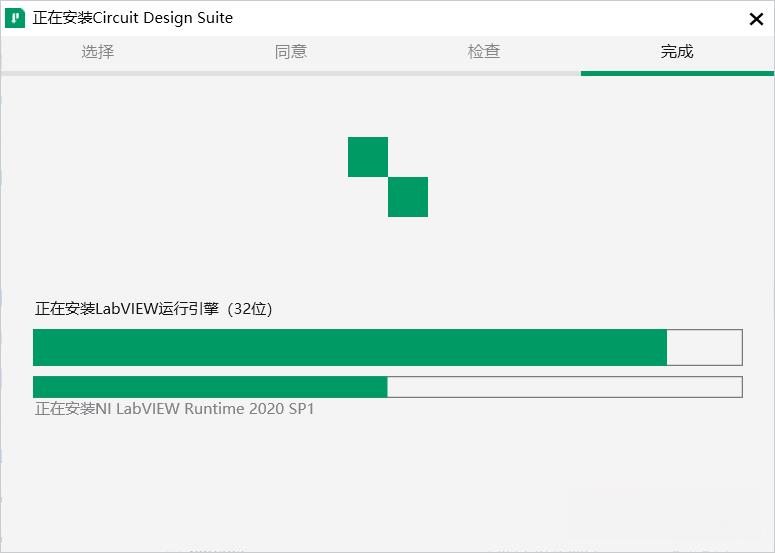Viewport: 775px width, 553px height.
Task: Click the overall installation progress bar
Action: pos(388,347)
